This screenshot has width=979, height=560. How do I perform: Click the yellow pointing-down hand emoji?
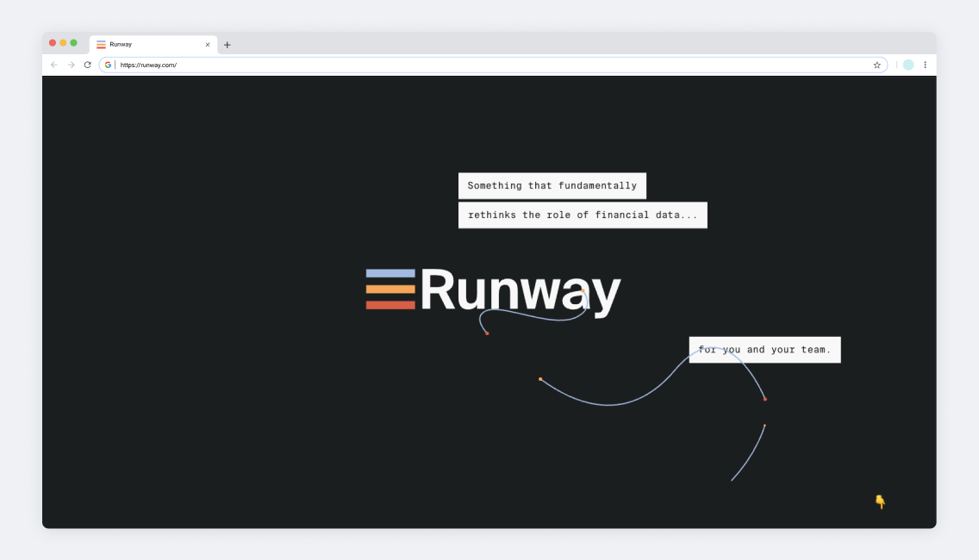(x=881, y=501)
